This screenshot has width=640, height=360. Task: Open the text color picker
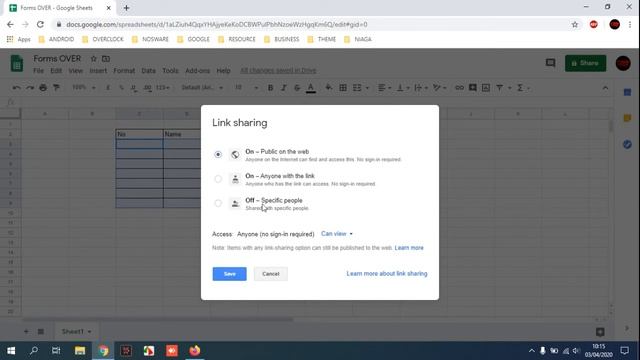(x=311, y=88)
